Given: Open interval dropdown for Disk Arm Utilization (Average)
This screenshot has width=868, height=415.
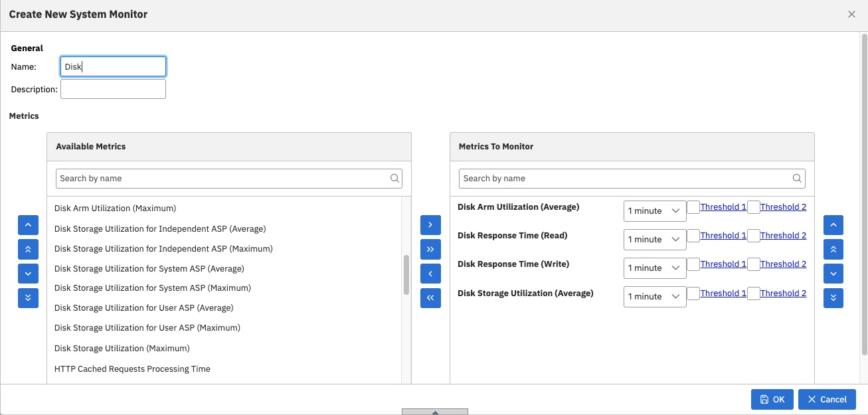Looking at the screenshot, I should pos(655,211).
